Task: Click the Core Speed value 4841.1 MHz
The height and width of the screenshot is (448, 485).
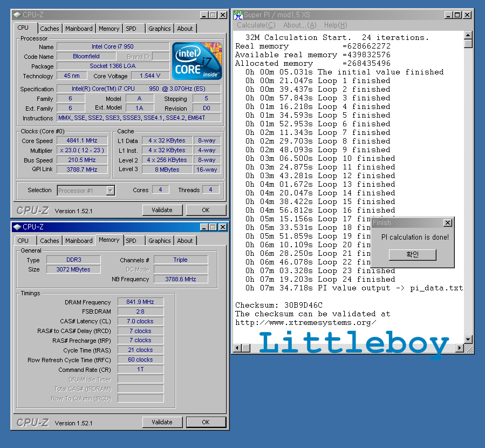Action: (x=82, y=140)
